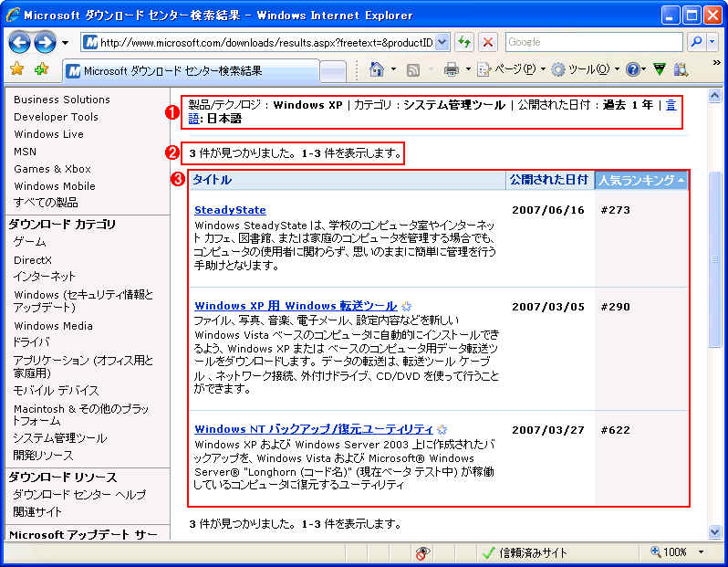Expand the Home button dropdown arrow

(x=394, y=69)
